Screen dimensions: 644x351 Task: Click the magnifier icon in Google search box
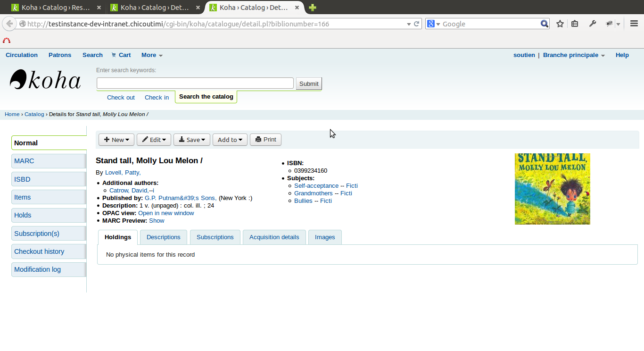click(x=544, y=24)
